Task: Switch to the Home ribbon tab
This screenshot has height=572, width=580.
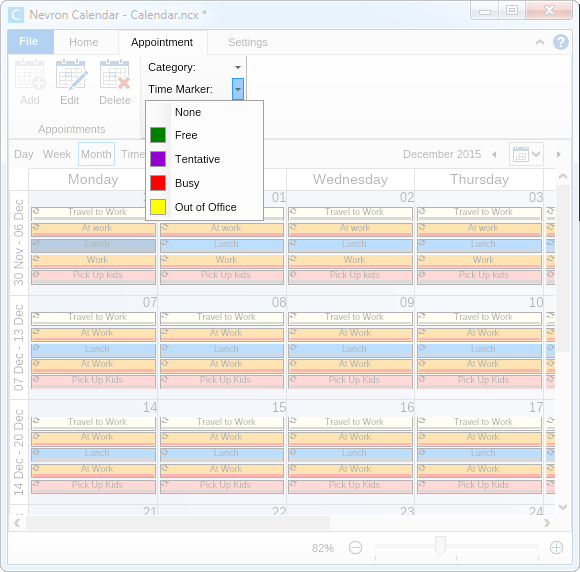Action: click(84, 42)
